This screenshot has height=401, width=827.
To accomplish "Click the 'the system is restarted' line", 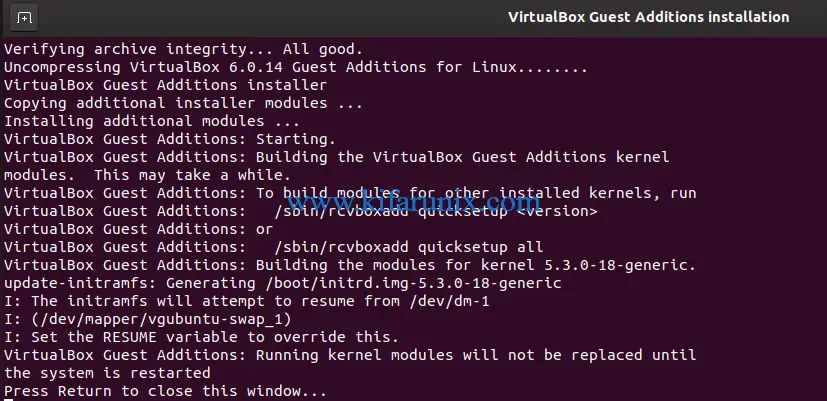I will click(107, 373).
